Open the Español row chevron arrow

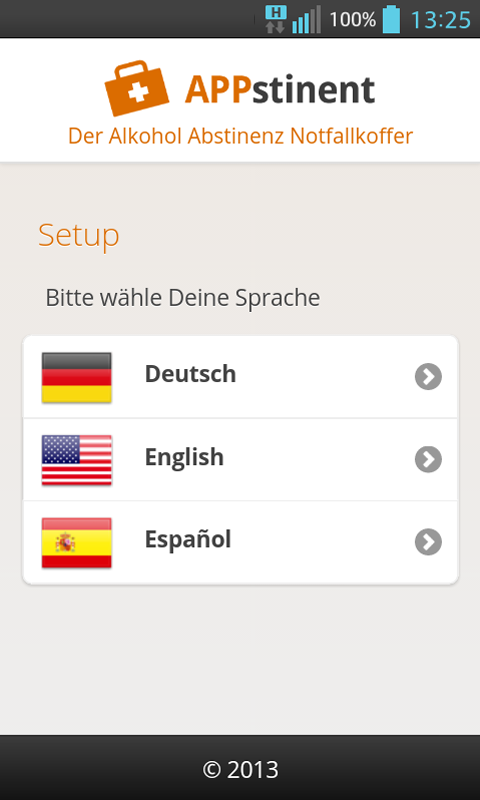428,542
